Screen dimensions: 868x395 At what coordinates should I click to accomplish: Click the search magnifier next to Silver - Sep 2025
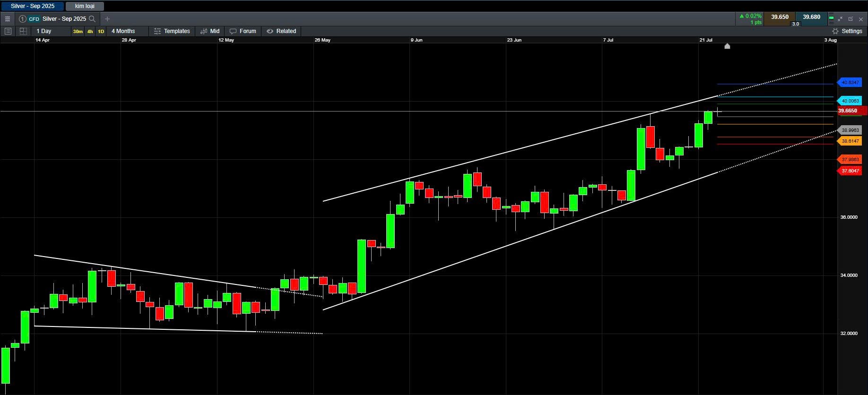[x=92, y=19]
